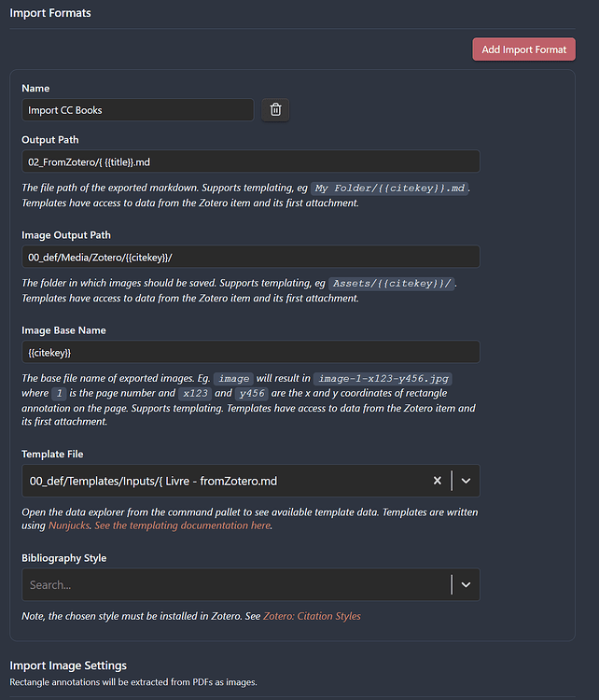Image resolution: width=599 pixels, height=700 pixels.
Task: Click the Assets/{{citekey}}/ code example
Action: click(393, 283)
